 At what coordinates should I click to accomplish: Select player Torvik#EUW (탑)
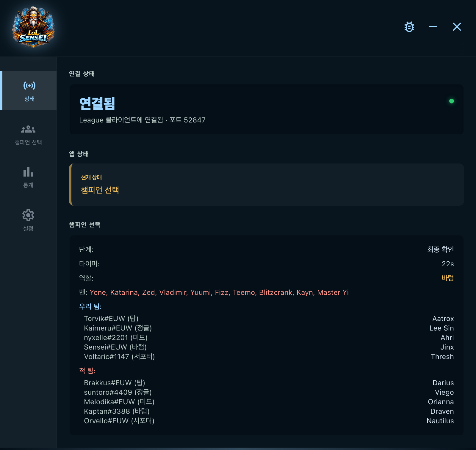pos(111,319)
